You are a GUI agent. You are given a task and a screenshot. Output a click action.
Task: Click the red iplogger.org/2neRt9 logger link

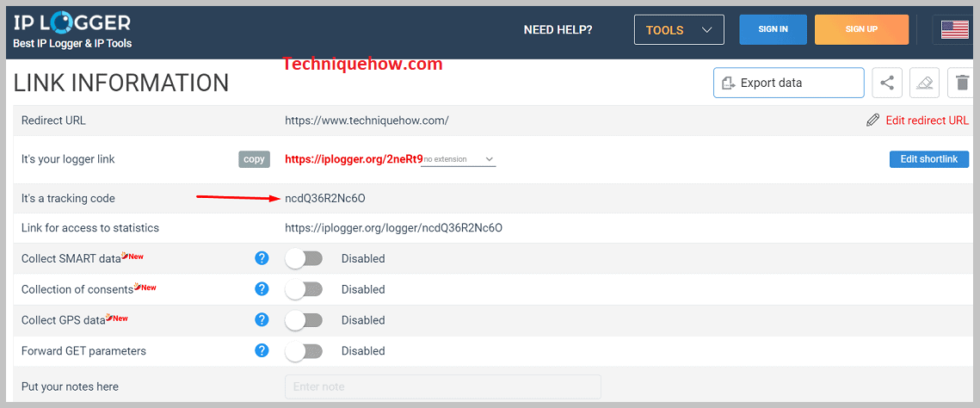pyautogui.click(x=354, y=158)
